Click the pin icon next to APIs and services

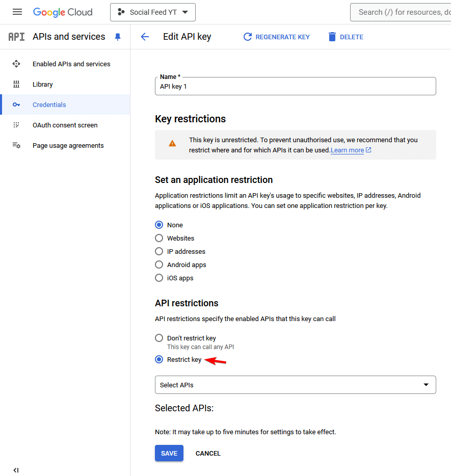coord(118,37)
